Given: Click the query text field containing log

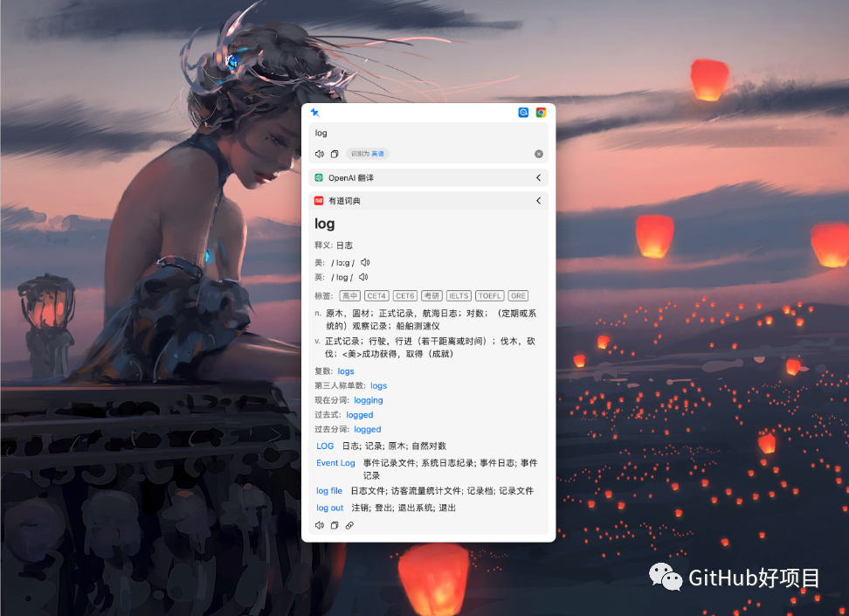Looking at the screenshot, I should [x=428, y=134].
